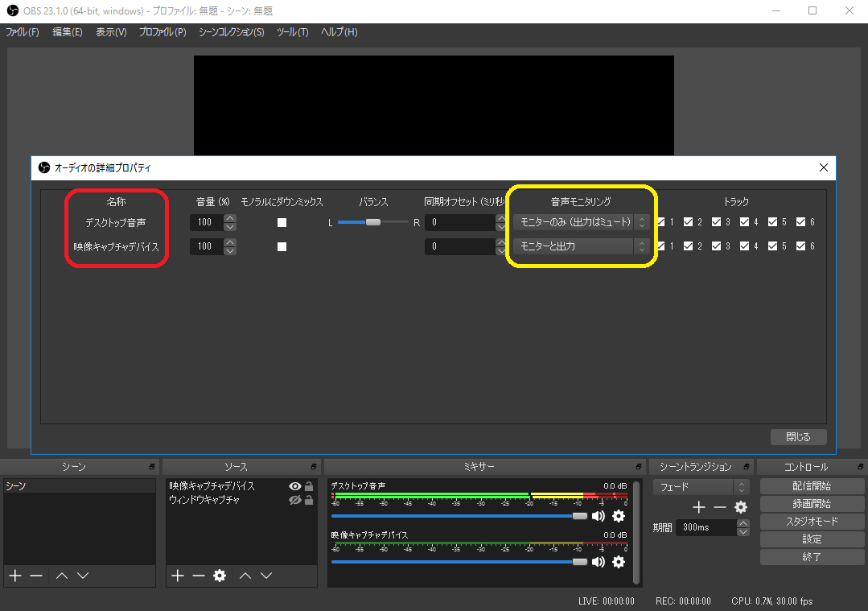Viewport: 868px width, 611px height.
Task: Add a new source with plus icon
Action: pos(178,576)
